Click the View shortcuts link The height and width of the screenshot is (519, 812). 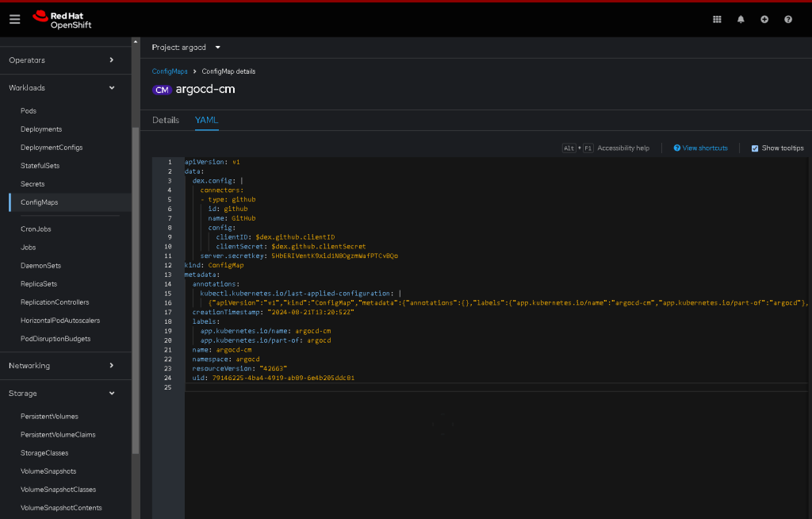click(705, 148)
